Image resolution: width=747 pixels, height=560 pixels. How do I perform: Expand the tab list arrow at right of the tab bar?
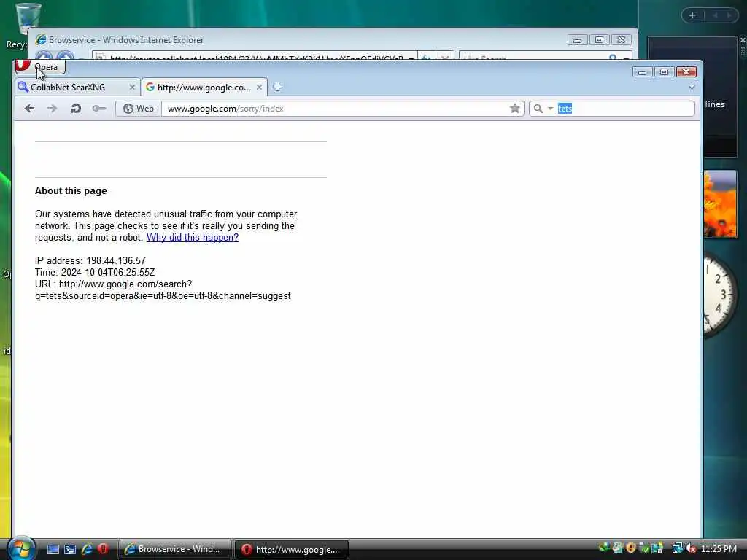(x=692, y=87)
